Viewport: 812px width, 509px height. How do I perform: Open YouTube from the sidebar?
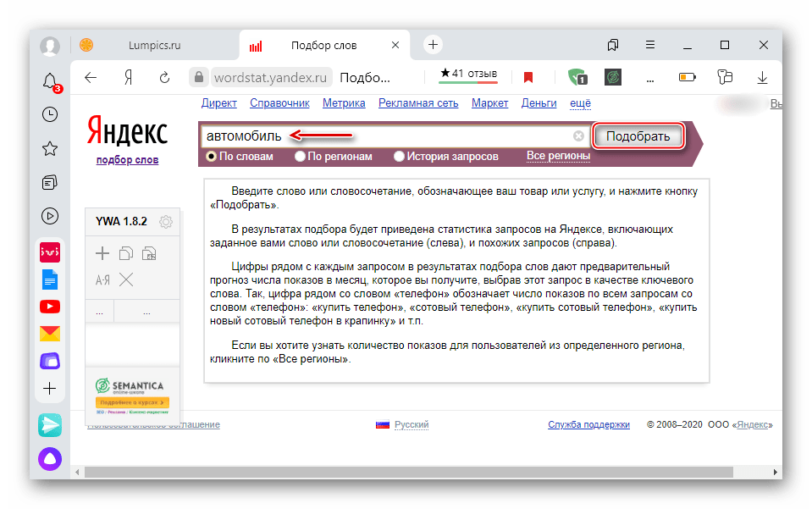[50, 307]
